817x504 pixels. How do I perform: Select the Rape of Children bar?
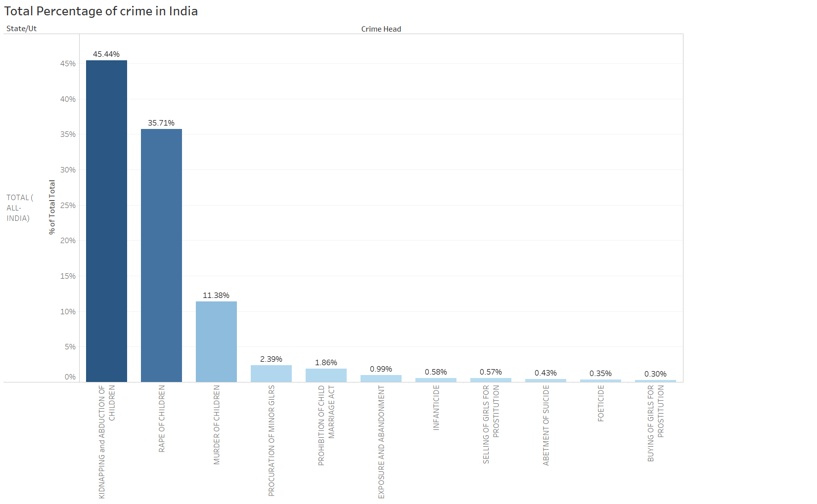[x=161, y=255]
